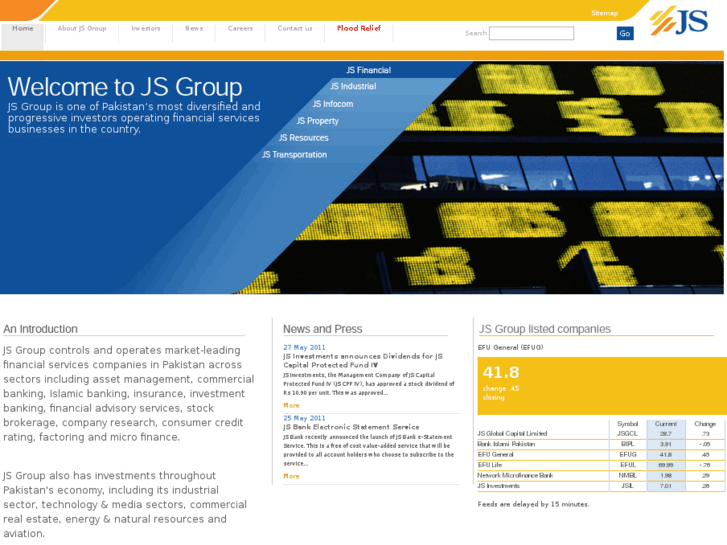
Task: Click the 27 May 2011 date
Action: pyautogui.click(x=304, y=347)
